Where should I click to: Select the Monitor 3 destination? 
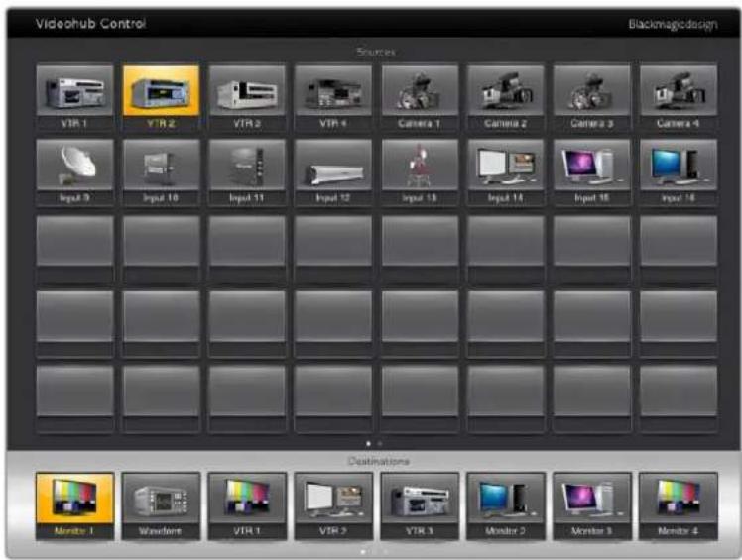(592, 506)
